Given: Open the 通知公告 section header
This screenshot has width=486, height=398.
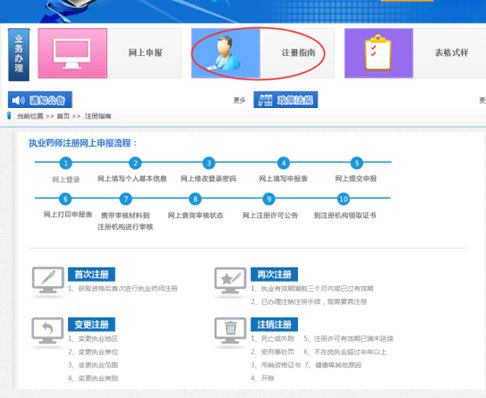Looking at the screenshot, I should pos(40,100).
